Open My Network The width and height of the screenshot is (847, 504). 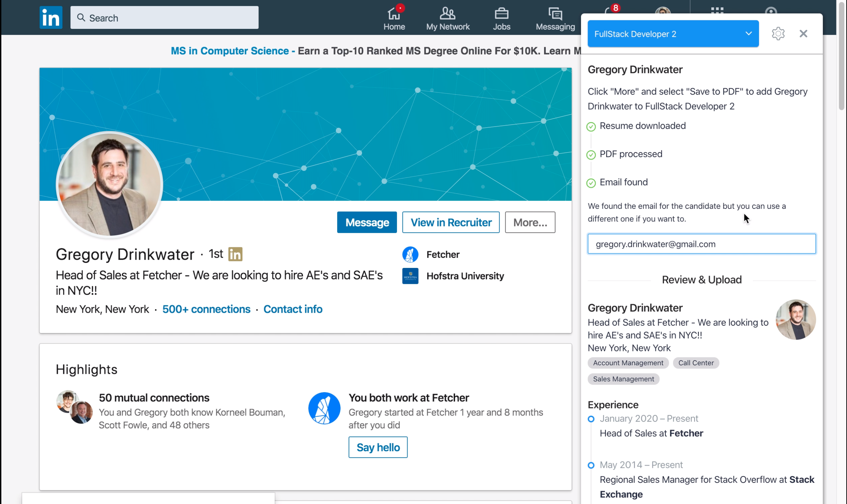point(447,18)
